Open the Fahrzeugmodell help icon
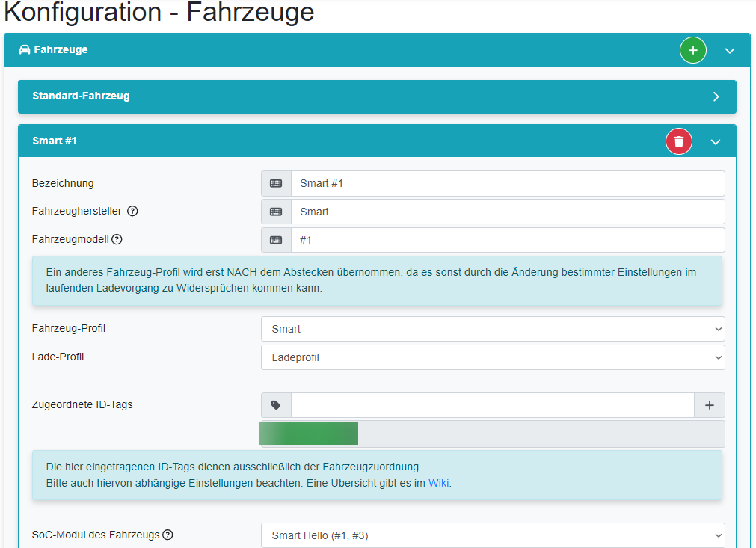756x548 pixels. point(117,239)
